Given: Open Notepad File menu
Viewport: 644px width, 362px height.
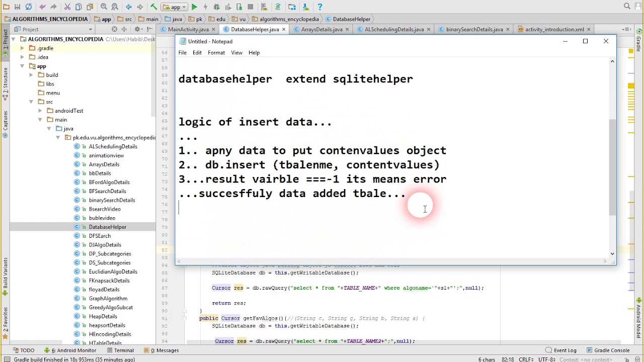Looking at the screenshot, I should 183,53.
